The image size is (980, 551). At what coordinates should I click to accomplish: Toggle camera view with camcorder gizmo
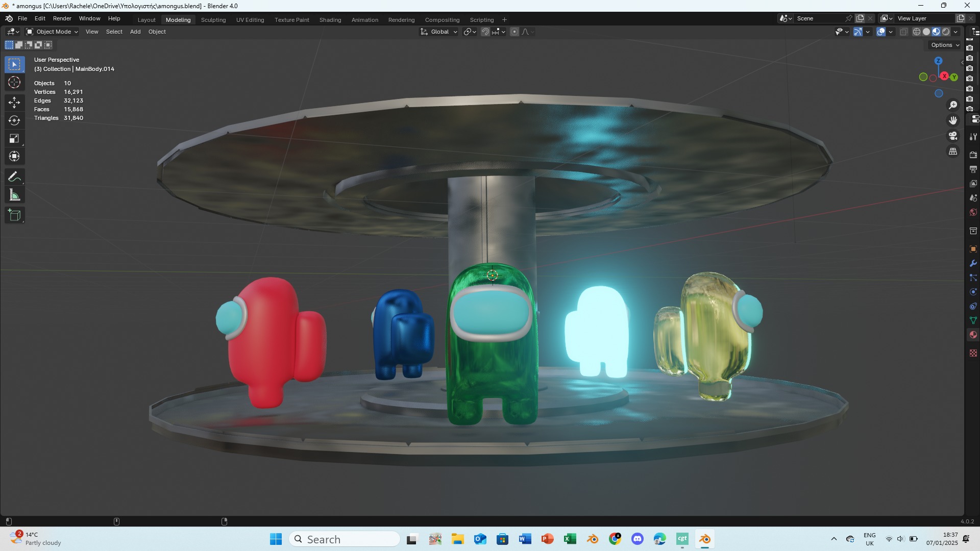coord(953,136)
